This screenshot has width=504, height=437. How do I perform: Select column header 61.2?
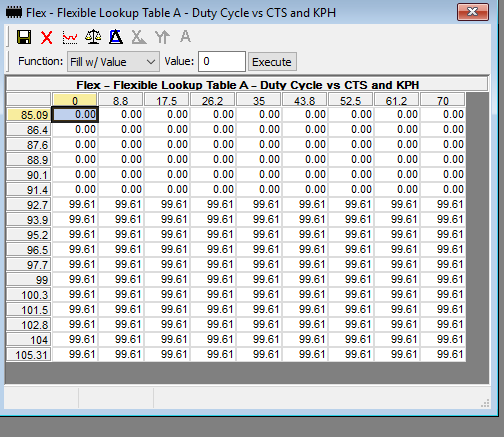coord(397,100)
